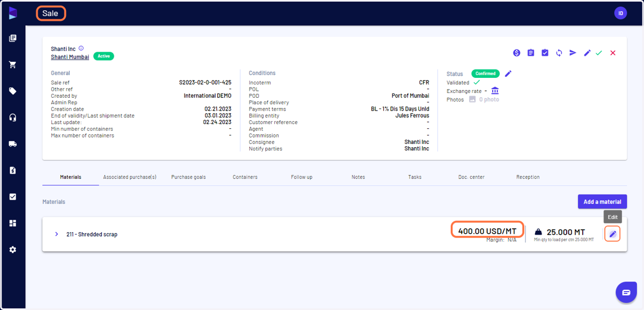Open the chat support bubble
This screenshot has width=644, height=310.
(626, 292)
